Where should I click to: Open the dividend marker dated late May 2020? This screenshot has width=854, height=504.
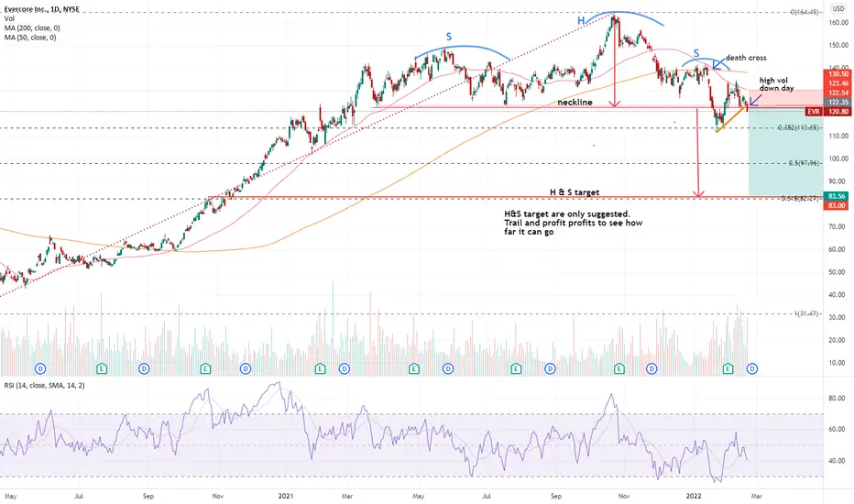pos(40,369)
